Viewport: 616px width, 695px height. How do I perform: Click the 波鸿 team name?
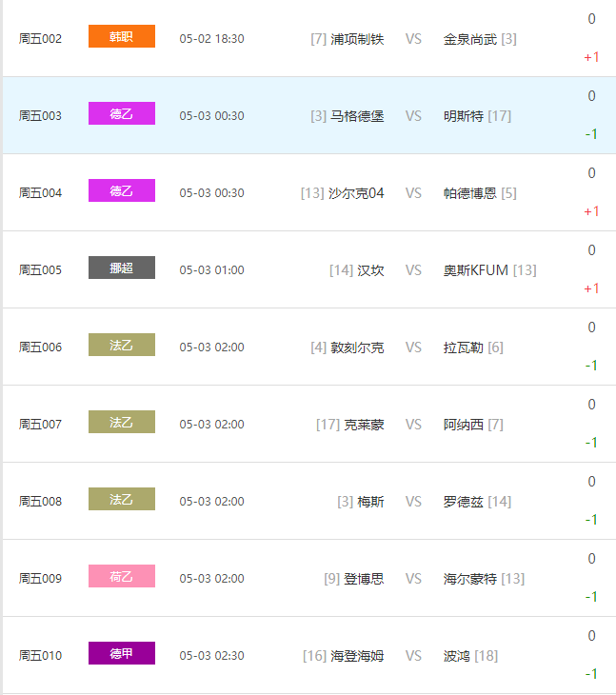coord(457,656)
